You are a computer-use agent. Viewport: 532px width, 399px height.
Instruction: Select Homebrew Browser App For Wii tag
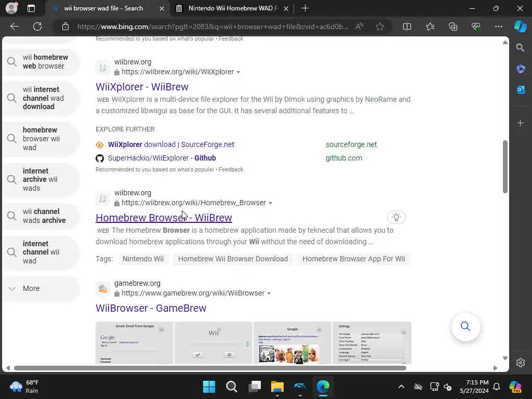[353, 259]
